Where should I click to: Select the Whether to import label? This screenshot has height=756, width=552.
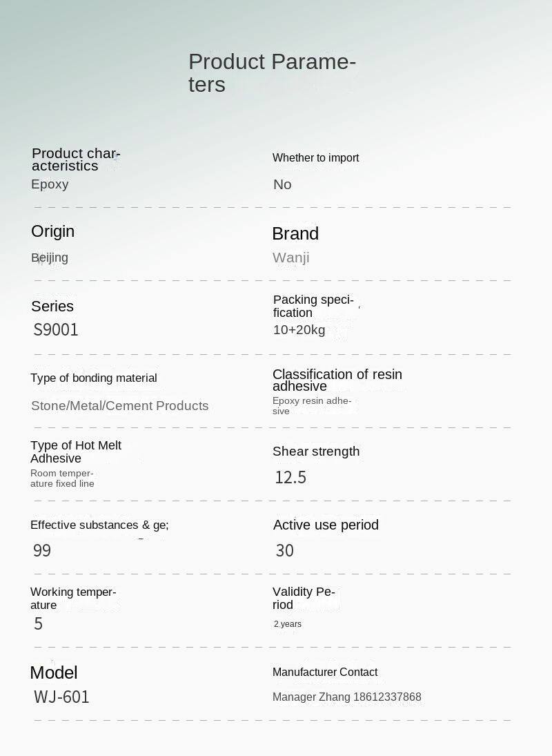pyautogui.click(x=315, y=158)
